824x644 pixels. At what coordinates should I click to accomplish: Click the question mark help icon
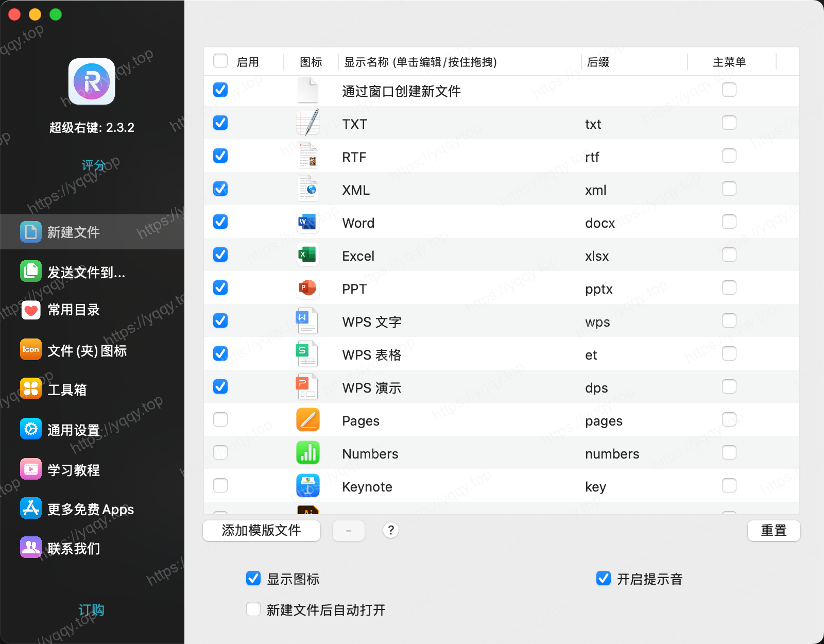(391, 530)
